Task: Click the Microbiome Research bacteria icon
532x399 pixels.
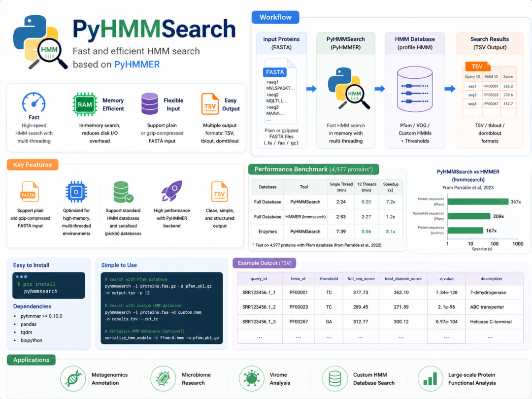Action: click(163, 378)
